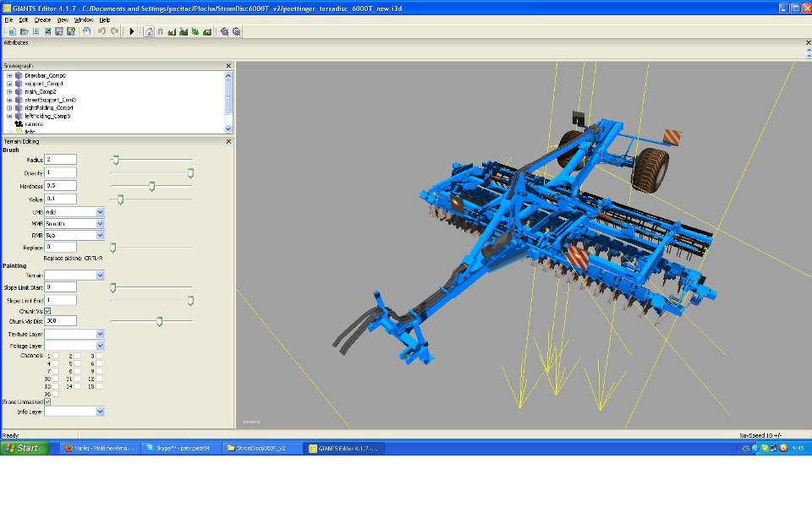Image resolution: width=812 pixels, height=518 pixels.
Task: Click the first gear-like toolbar icon
Action: pyautogui.click(x=225, y=31)
